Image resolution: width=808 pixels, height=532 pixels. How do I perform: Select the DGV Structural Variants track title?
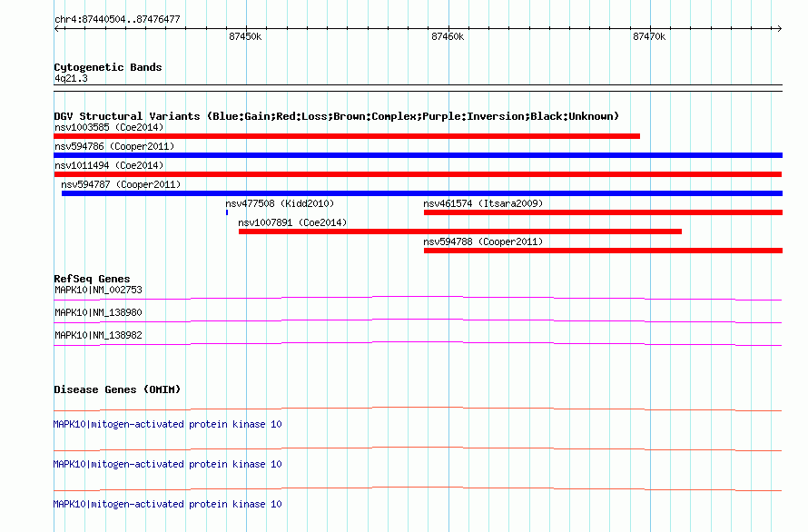(x=337, y=116)
